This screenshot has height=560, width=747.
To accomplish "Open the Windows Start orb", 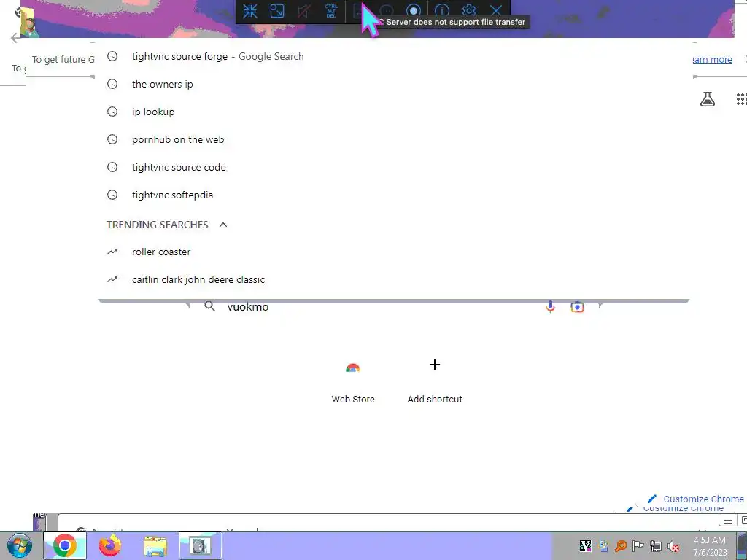I will [20, 545].
